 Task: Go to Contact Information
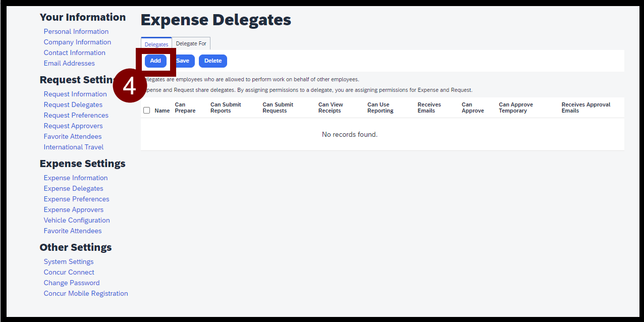tap(75, 52)
